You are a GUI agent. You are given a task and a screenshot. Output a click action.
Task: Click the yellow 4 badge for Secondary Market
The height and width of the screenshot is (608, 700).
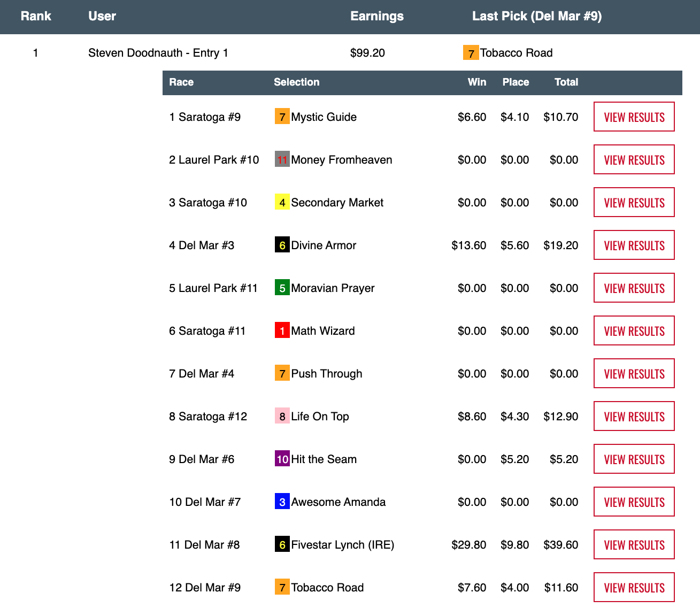(282, 202)
